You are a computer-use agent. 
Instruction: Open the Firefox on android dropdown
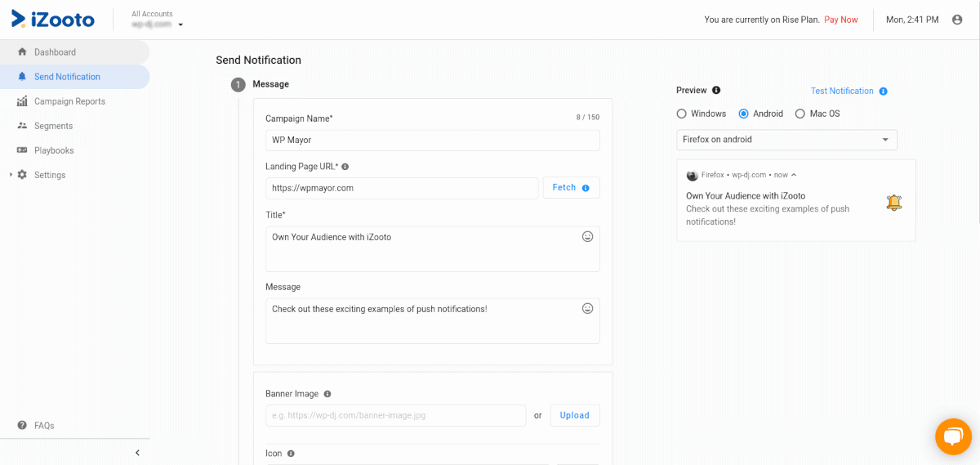(x=786, y=140)
